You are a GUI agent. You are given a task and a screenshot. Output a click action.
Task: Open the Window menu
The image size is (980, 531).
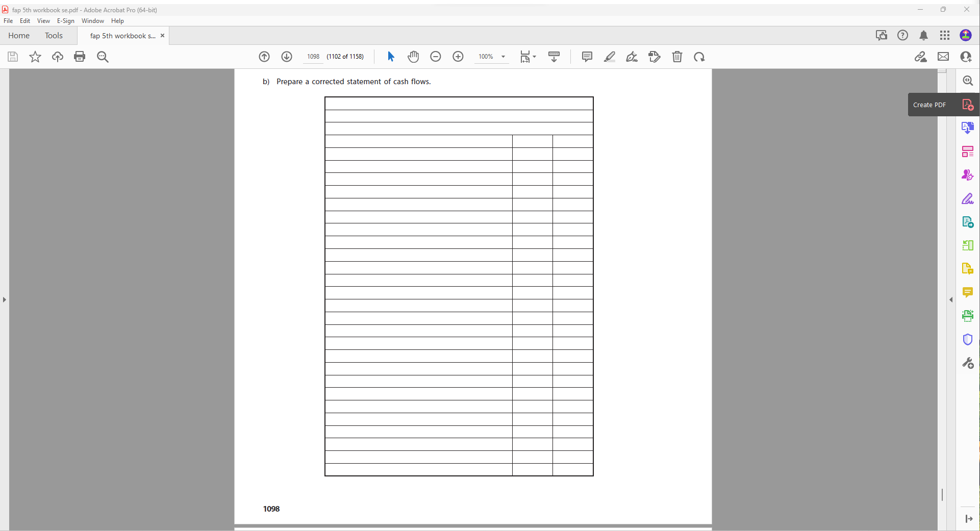(93, 21)
